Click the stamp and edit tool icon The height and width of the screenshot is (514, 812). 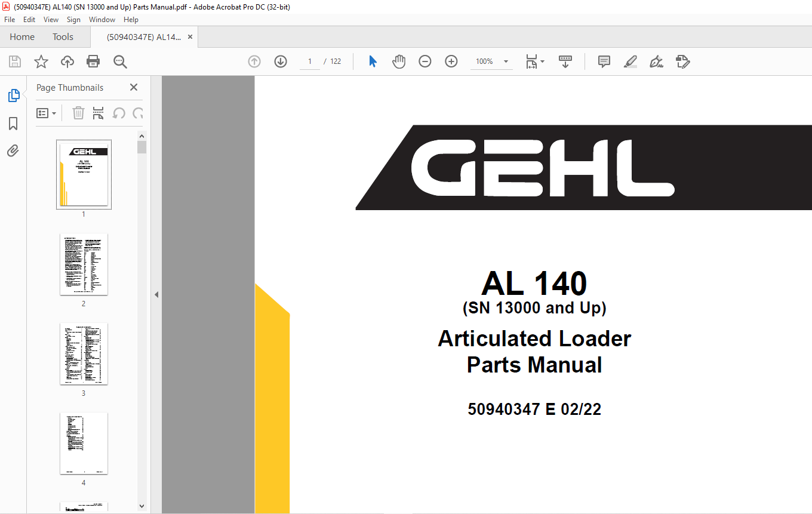point(683,61)
